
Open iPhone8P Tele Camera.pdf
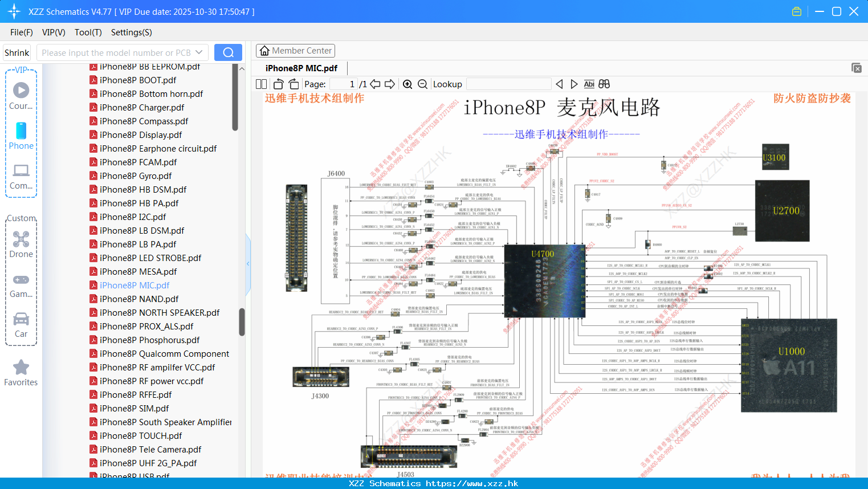150,450
